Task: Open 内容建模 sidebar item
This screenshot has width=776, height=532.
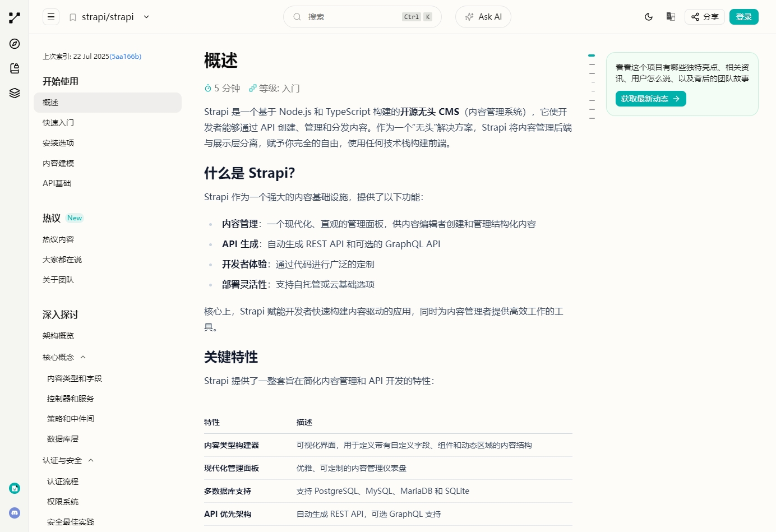Action: [58, 163]
